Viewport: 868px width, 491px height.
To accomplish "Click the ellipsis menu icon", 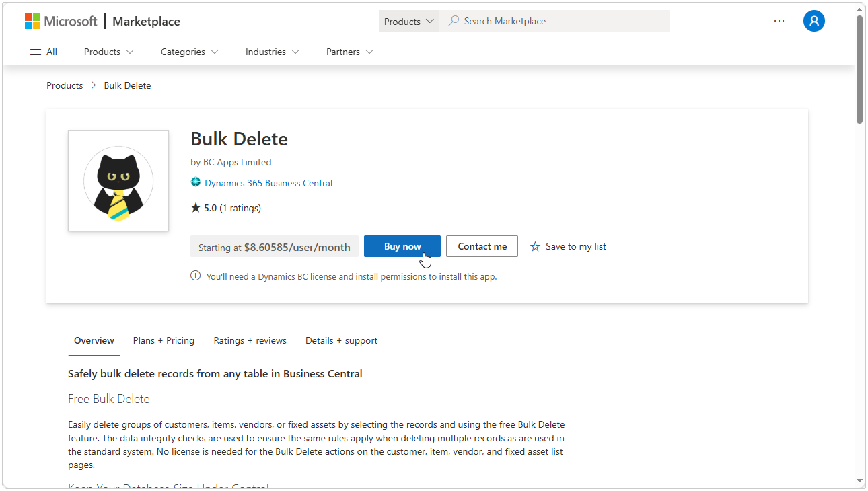I will coord(779,21).
